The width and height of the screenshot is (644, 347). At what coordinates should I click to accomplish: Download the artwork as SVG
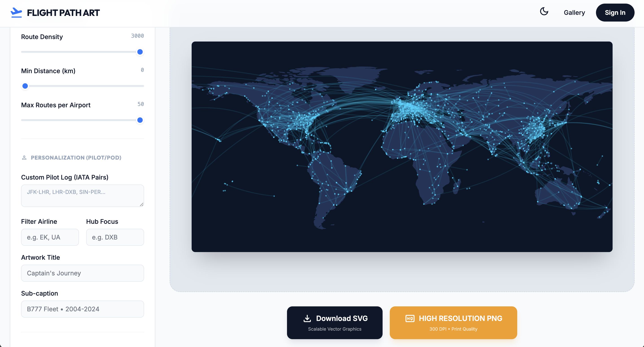tap(335, 323)
